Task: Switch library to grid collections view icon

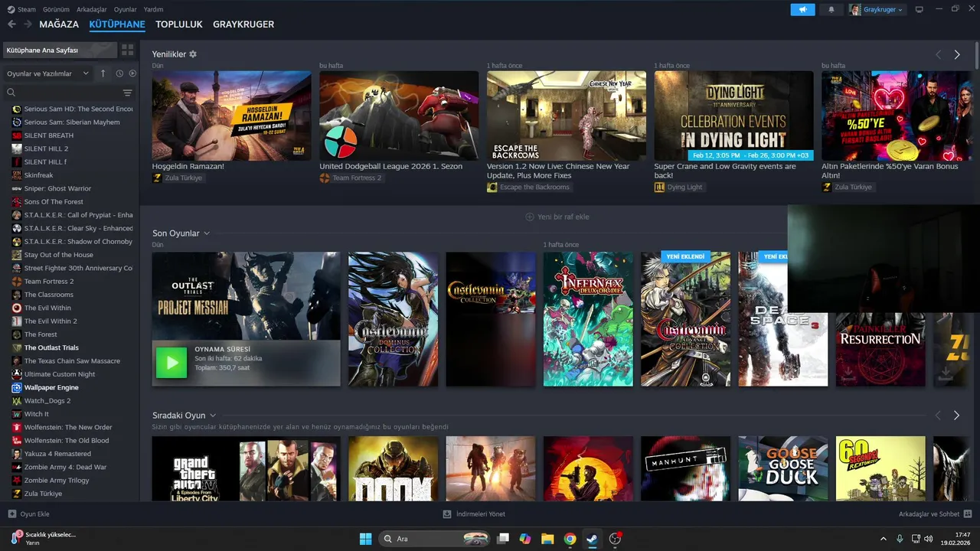Action: coord(127,50)
